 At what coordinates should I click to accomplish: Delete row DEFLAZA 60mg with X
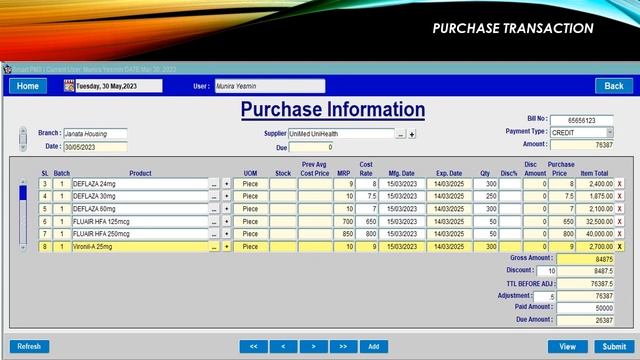[x=619, y=209]
